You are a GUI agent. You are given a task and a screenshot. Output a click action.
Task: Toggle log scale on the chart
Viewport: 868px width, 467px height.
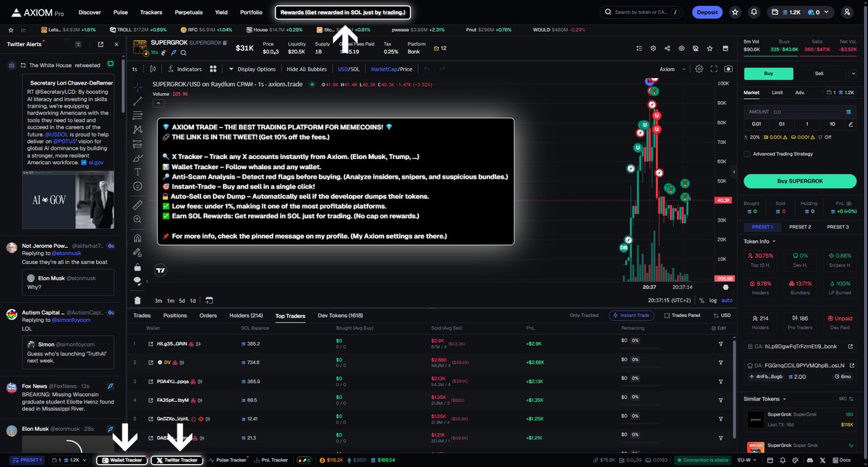tap(714, 300)
